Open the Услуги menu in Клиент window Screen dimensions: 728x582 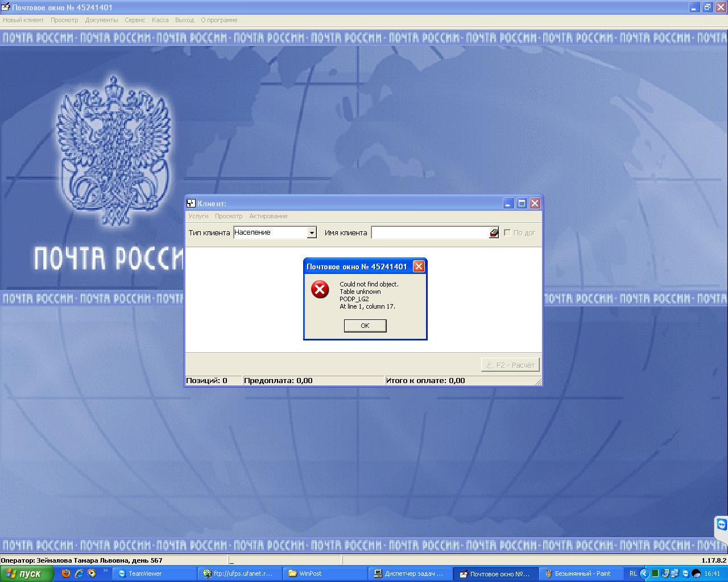[198, 216]
